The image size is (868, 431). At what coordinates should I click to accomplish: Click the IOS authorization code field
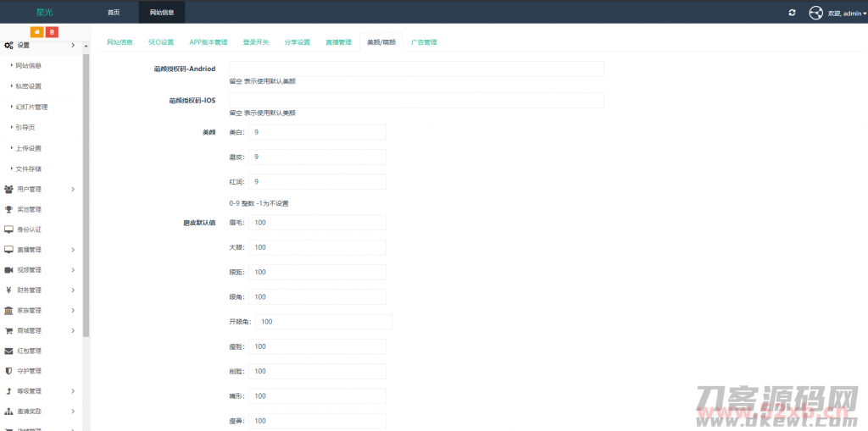point(416,100)
